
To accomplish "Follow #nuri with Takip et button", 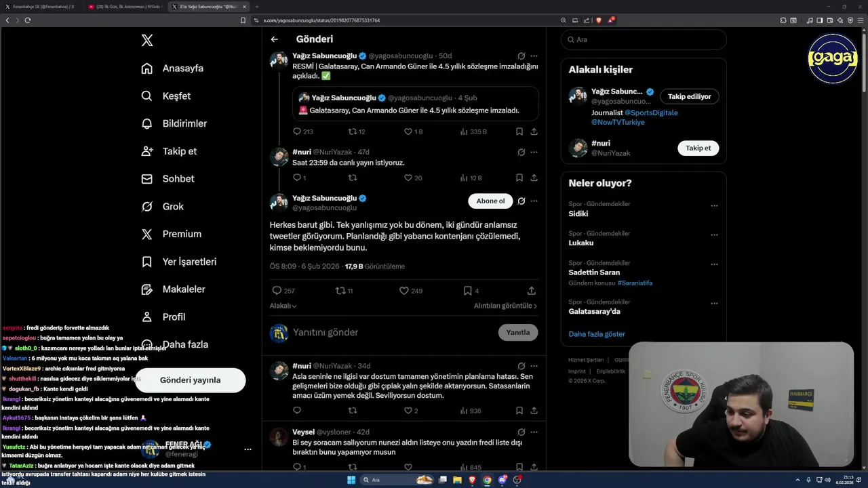I will click(698, 148).
